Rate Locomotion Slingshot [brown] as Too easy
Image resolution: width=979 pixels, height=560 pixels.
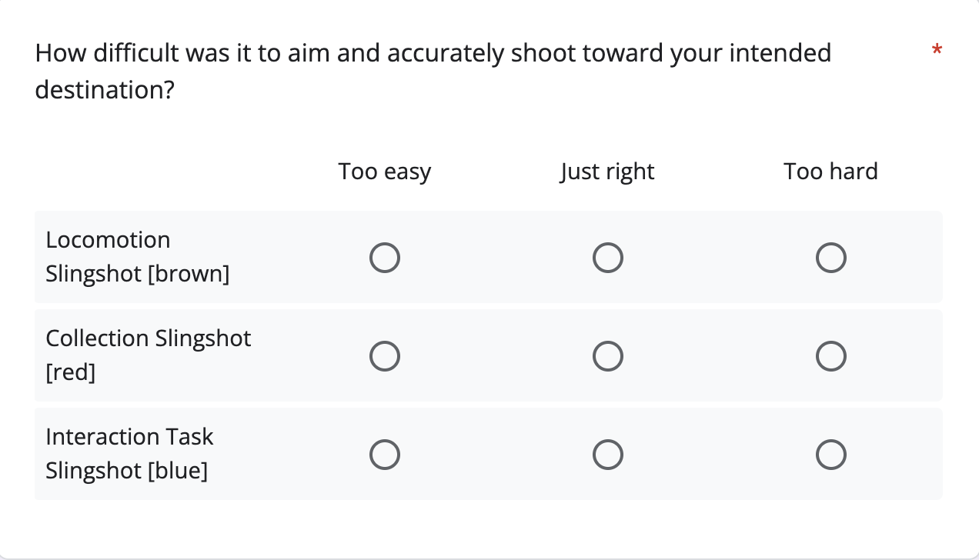click(x=385, y=257)
